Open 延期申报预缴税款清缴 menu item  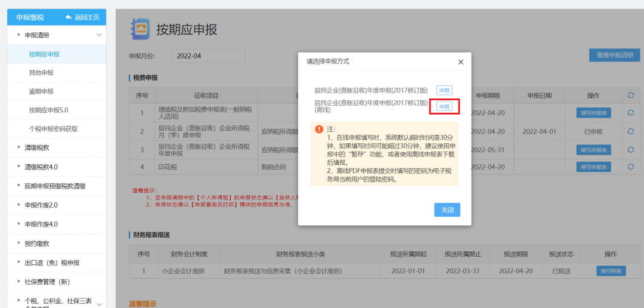55,186
